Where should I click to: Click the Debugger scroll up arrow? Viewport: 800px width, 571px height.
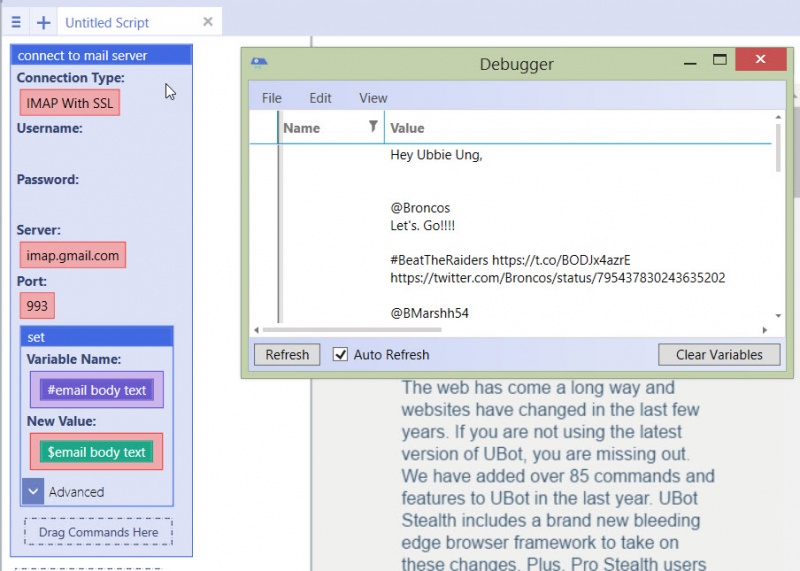tap(778, 117)
